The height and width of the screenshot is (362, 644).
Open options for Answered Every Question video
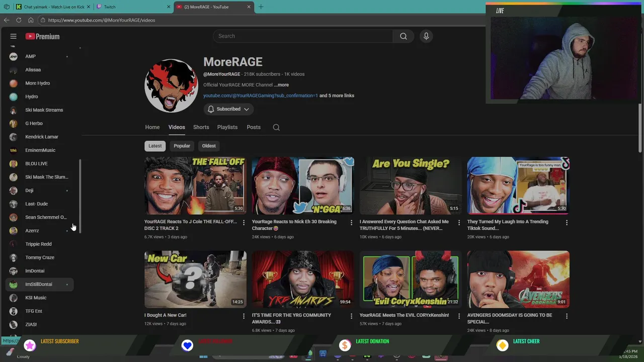coord(459,222)
